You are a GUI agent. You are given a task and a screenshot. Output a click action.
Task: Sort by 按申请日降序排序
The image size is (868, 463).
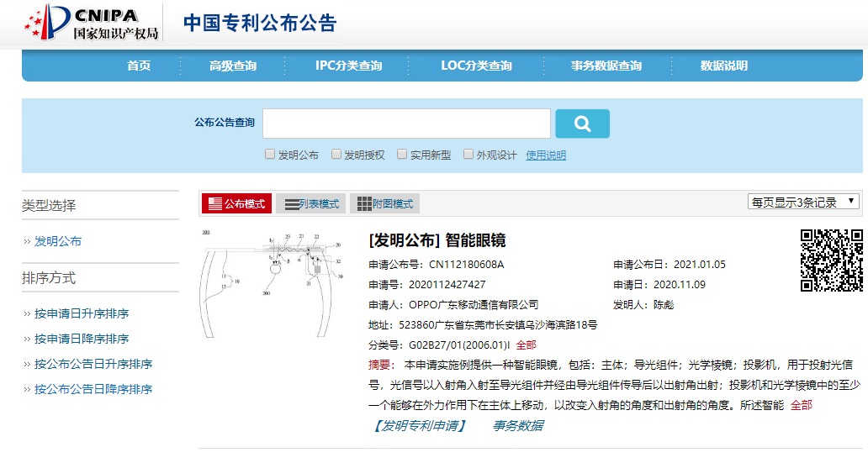tap(82, 339)
